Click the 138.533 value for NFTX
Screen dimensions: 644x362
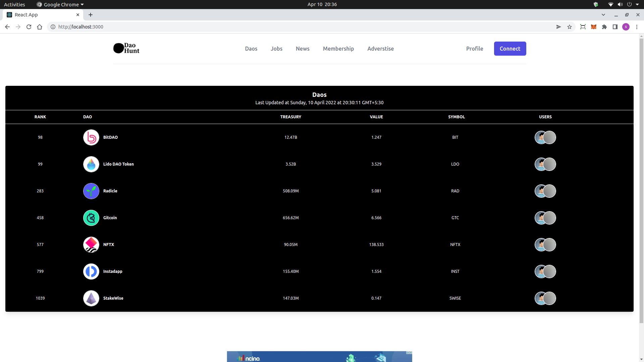376,245
